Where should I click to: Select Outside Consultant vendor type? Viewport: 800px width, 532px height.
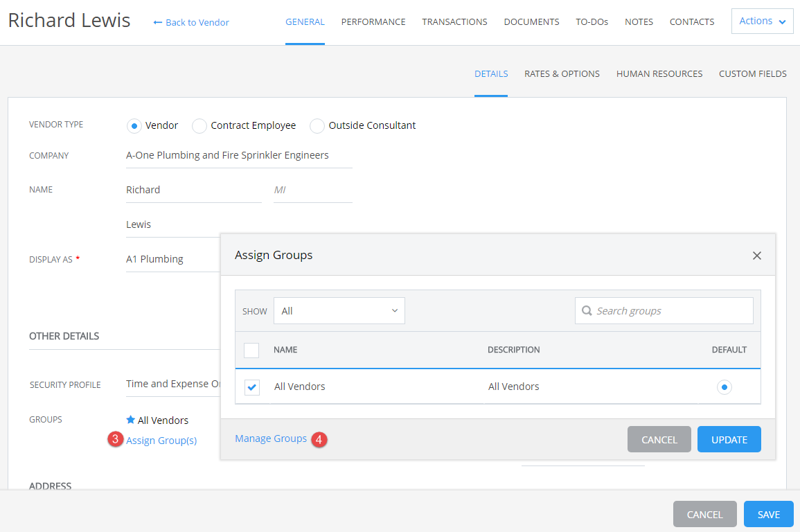point(317,126)
